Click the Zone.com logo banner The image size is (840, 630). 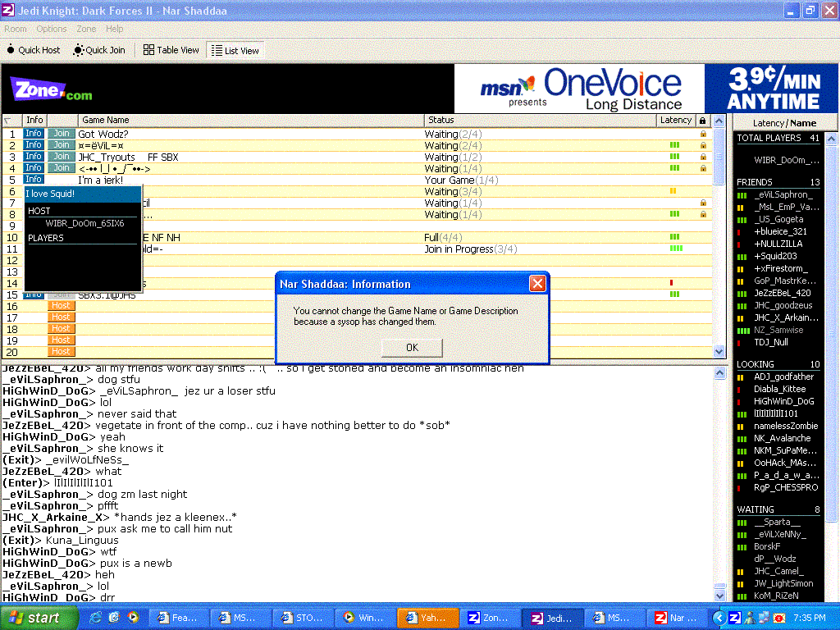pos(52,90)
